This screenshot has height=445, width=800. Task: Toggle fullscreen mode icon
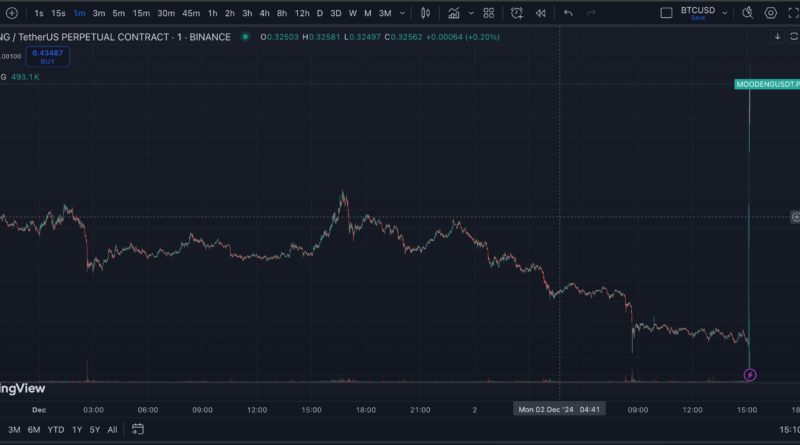tap(792, 13)
